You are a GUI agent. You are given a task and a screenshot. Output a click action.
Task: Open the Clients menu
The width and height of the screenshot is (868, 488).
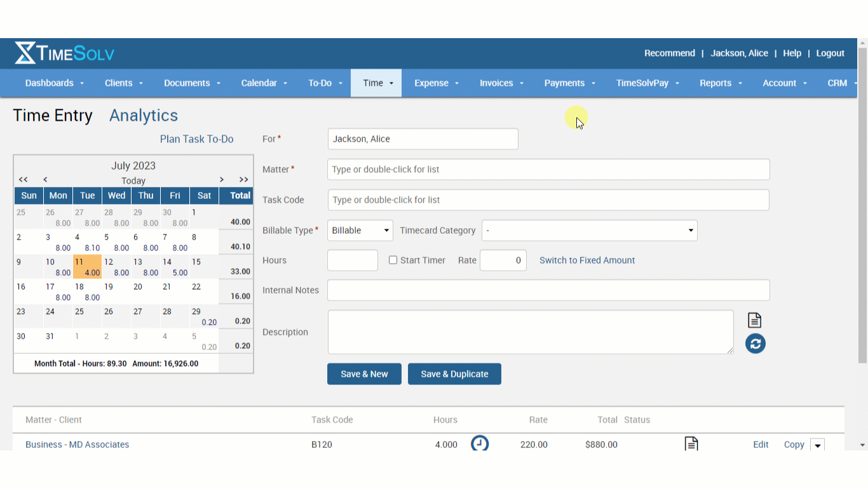[x=124, y=83]
